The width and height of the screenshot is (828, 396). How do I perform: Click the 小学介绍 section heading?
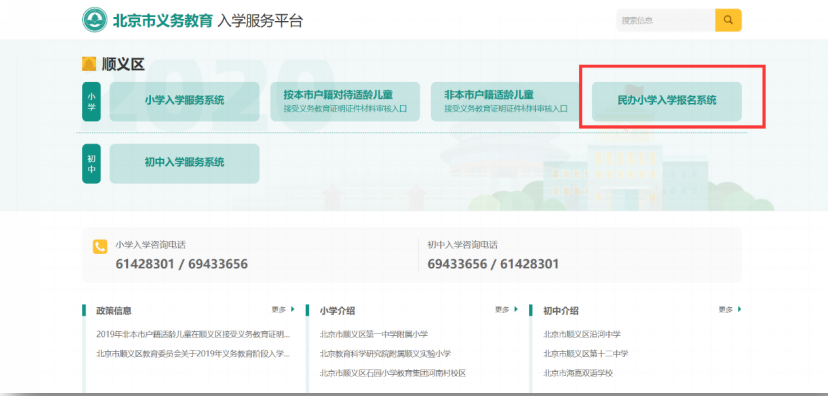[x=337, y=310]
